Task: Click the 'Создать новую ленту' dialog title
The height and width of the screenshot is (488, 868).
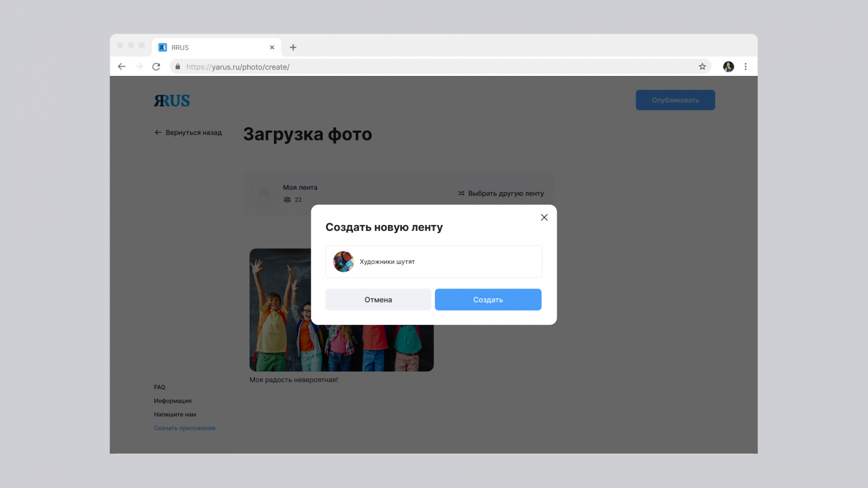Action: click(384, 227)
